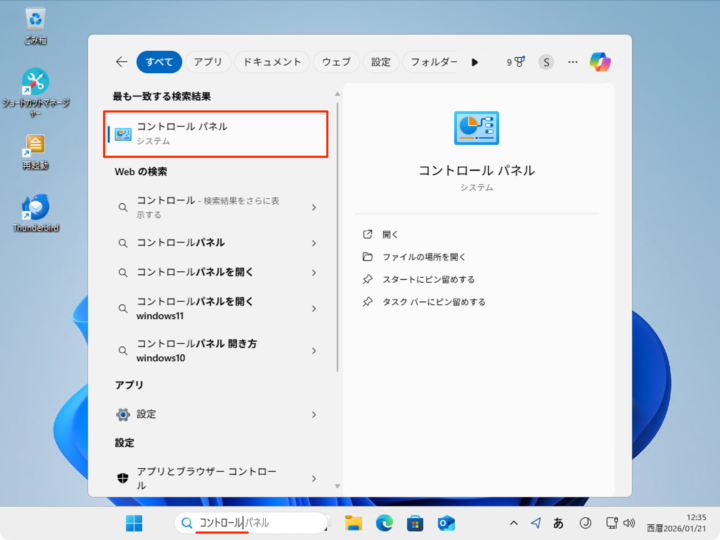720x540 pixels.
Task: Open Thunderbird desktop shortcut
Action: click(36, 212)
